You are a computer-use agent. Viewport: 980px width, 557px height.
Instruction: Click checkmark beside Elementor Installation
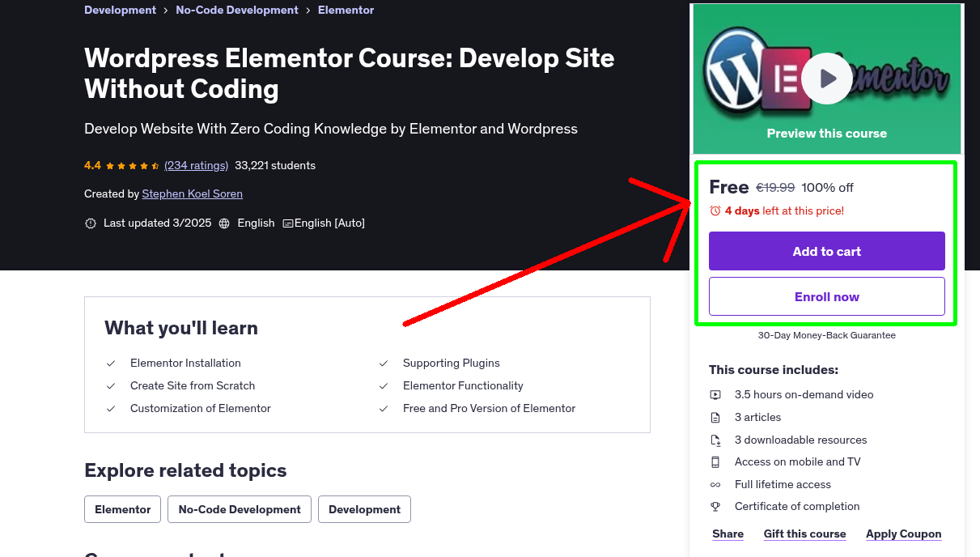[111, 364]
